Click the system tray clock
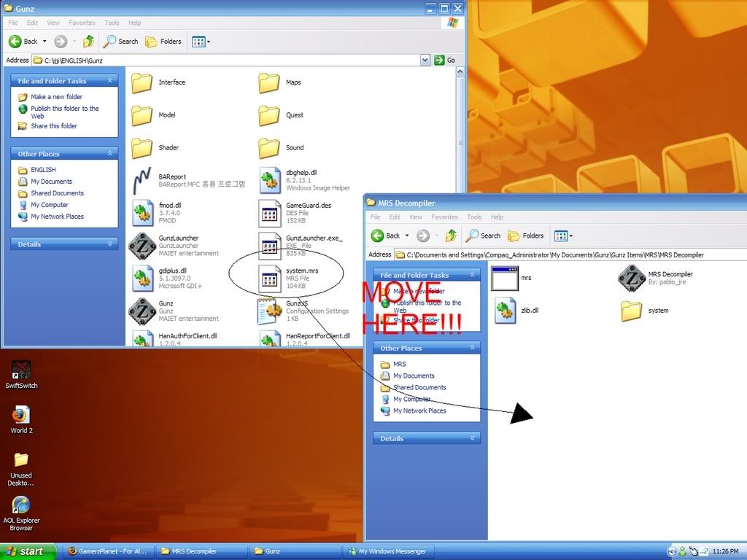The height and width of the screenshot is (560, 747). (726, 551)
